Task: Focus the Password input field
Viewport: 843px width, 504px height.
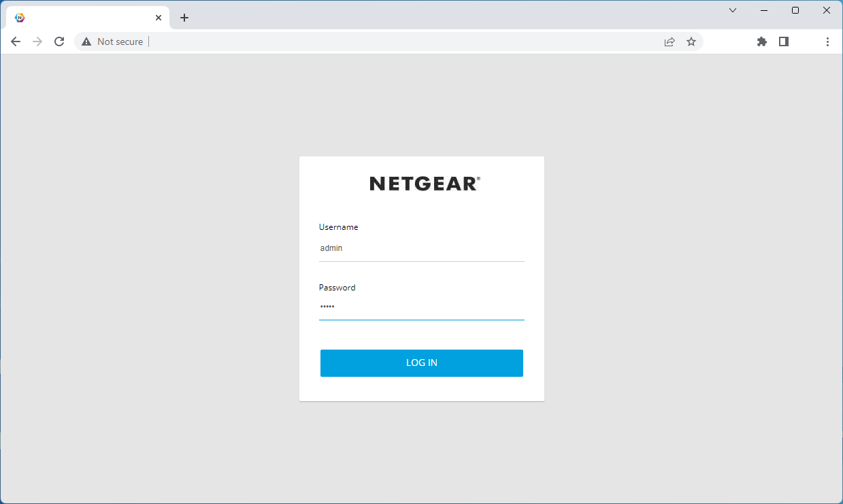Action: tap(422, 307)
